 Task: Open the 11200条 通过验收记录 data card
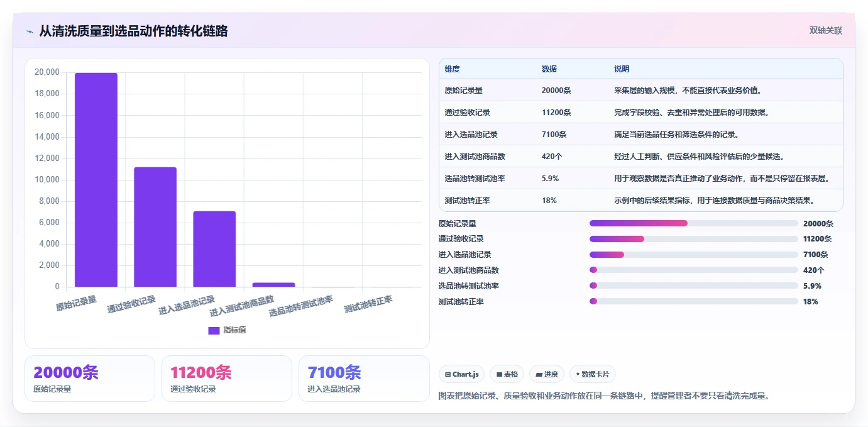coord(227,379)
